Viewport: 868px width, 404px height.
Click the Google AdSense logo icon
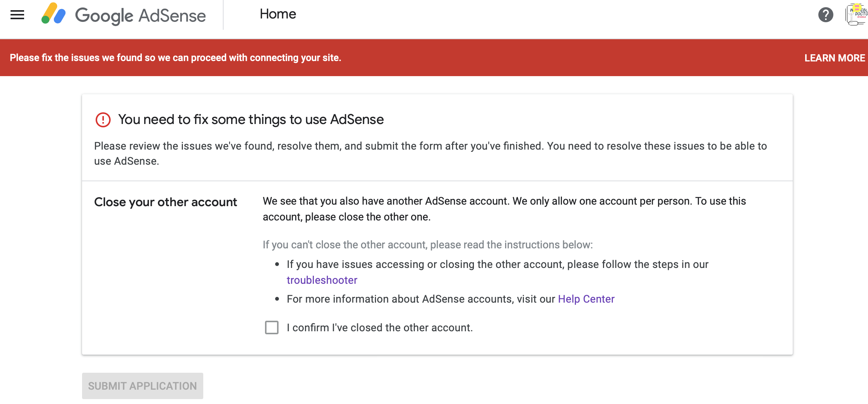pos(53,14)
